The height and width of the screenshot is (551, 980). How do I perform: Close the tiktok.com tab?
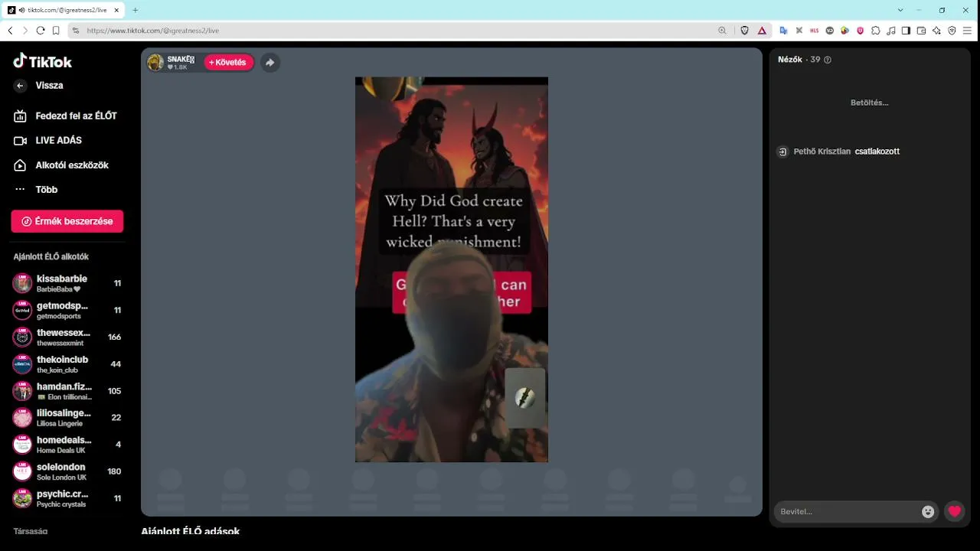pyautogui.click(x=116, y=10)
